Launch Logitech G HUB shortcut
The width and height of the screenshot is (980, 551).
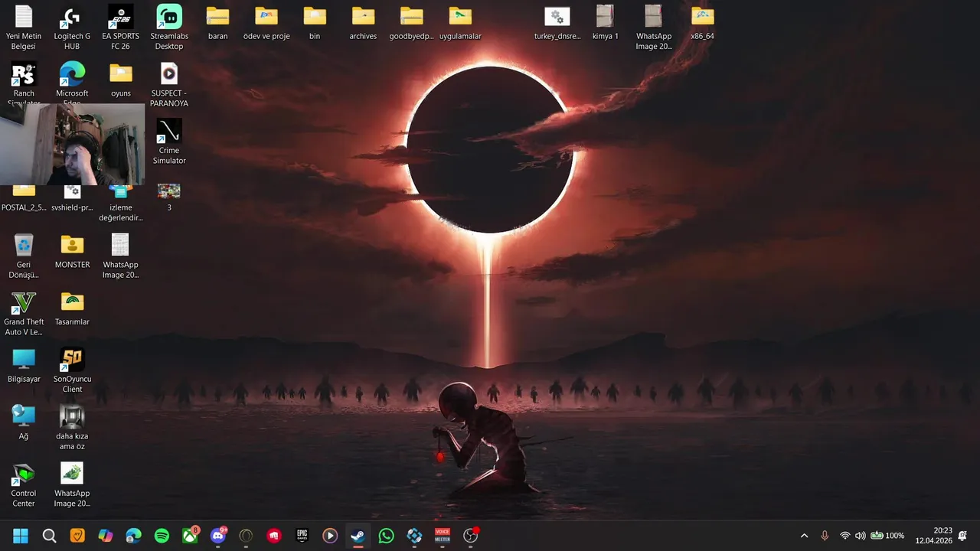click(x=72, y=27)
